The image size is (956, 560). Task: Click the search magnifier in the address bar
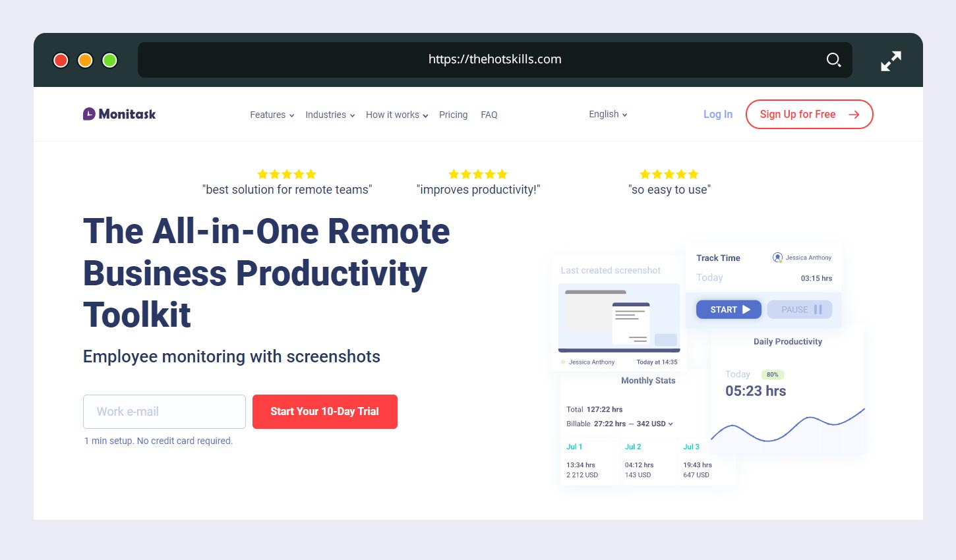[833, 59]
